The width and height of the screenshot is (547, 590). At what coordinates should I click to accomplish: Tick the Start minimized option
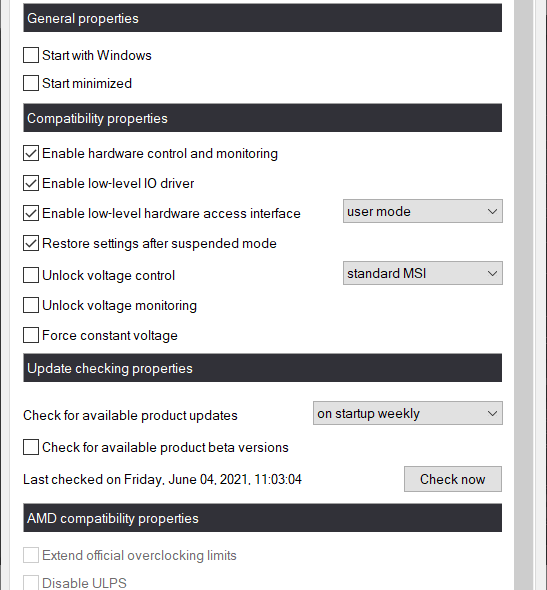click(31, 83)
